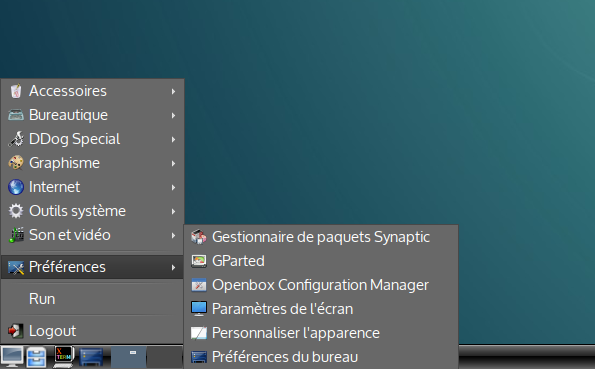The height and width of the screenshot is (369, 595).
Task: Click the monitor icon in the taskbar
Action: (x=12, y=357)
